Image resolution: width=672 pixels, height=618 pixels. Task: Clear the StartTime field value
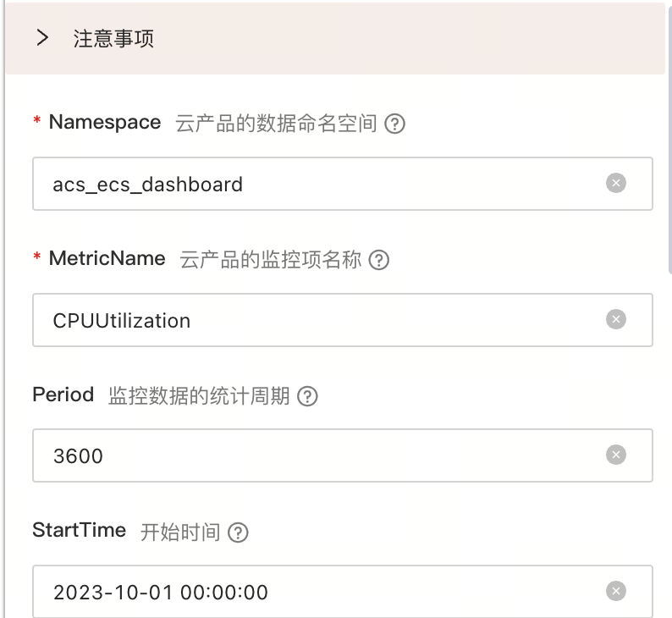[x=616, y=591]
